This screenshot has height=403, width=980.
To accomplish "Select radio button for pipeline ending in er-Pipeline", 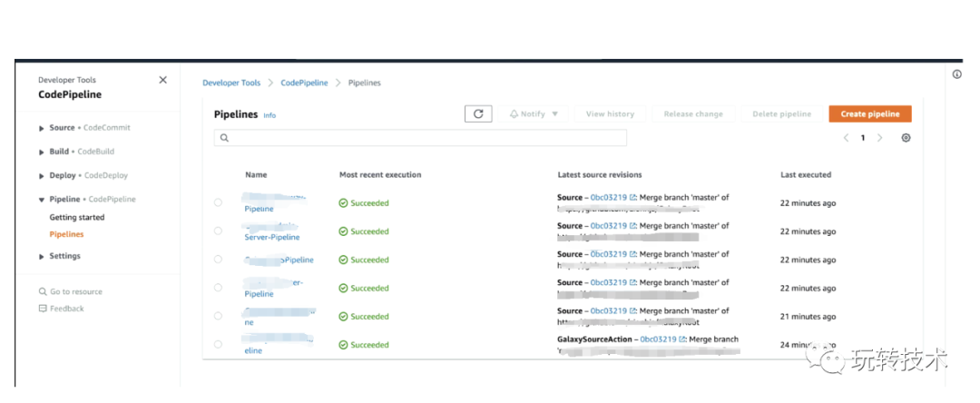I will point(218,288).
